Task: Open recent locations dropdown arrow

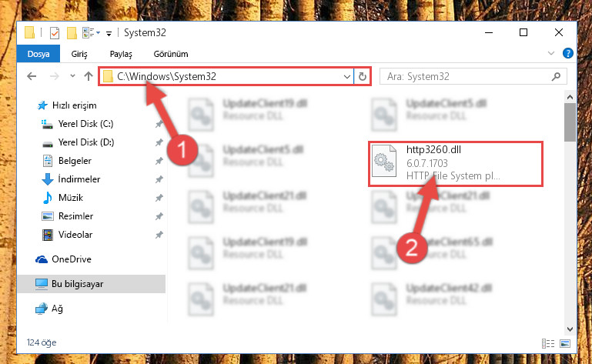Action: 72,76
